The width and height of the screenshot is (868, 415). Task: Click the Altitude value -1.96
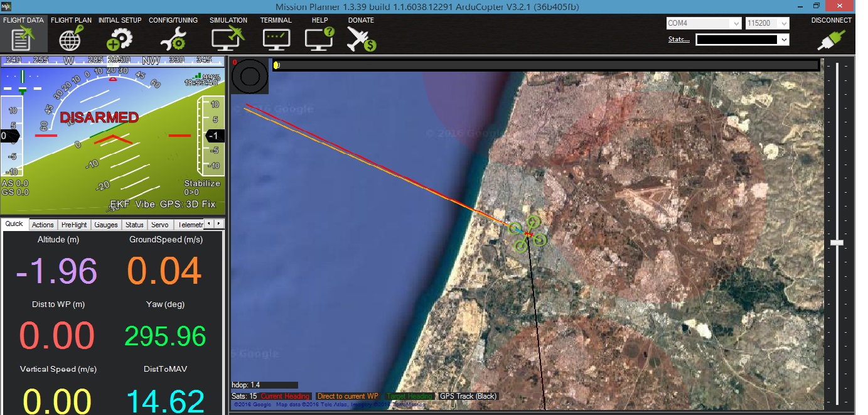[x=57, y=271]
